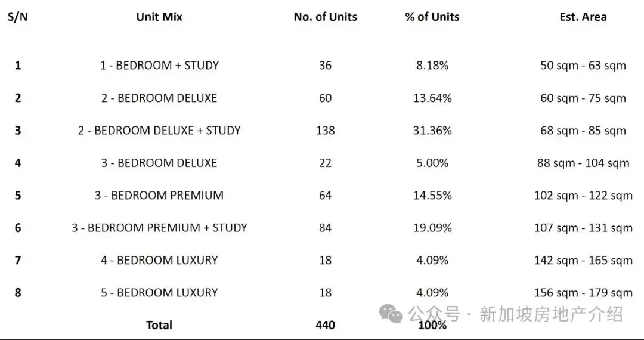Click the WeChat logo icon in watermark
The image size is (644, 340).
(391, 314)
